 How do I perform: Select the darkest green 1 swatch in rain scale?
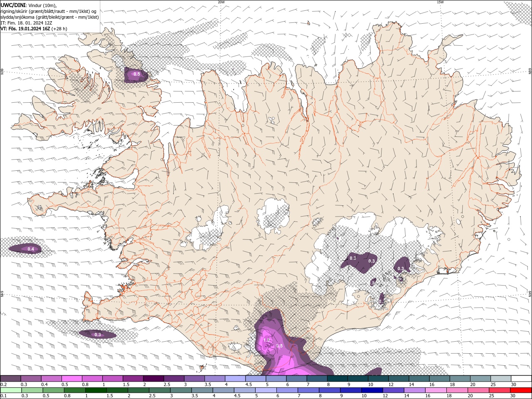[96, 390]
